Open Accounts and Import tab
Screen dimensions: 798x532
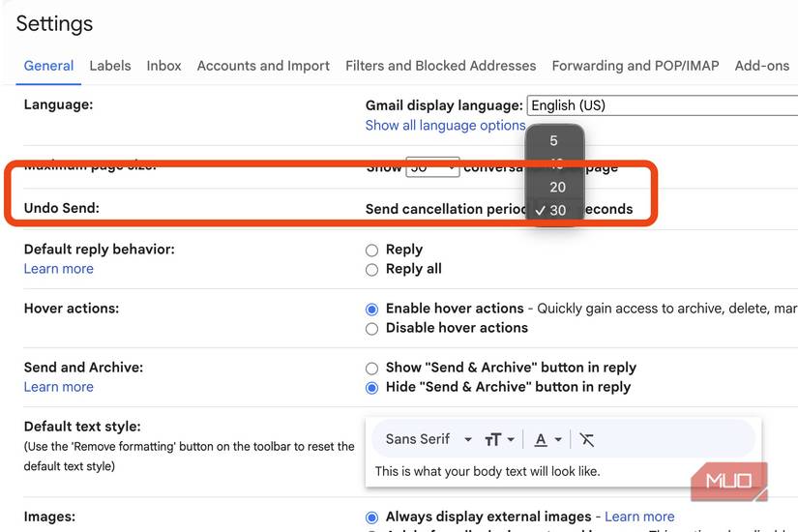point(263,66)
